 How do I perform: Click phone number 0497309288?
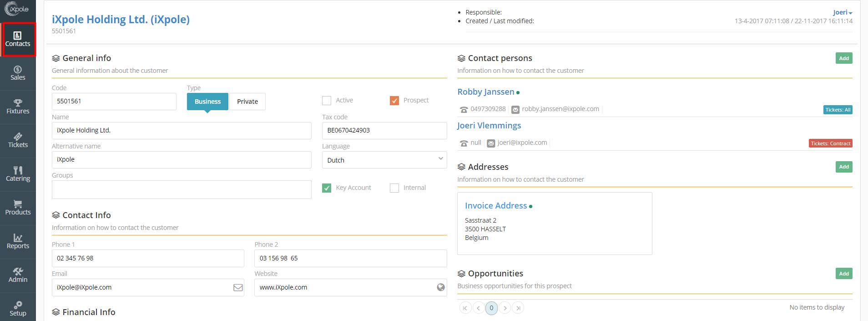point(488,109)
